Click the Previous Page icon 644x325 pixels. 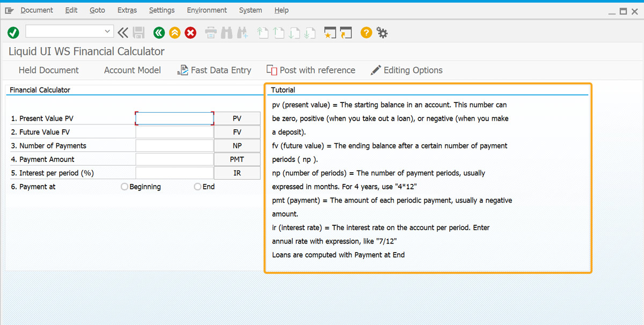pos(278,33)
